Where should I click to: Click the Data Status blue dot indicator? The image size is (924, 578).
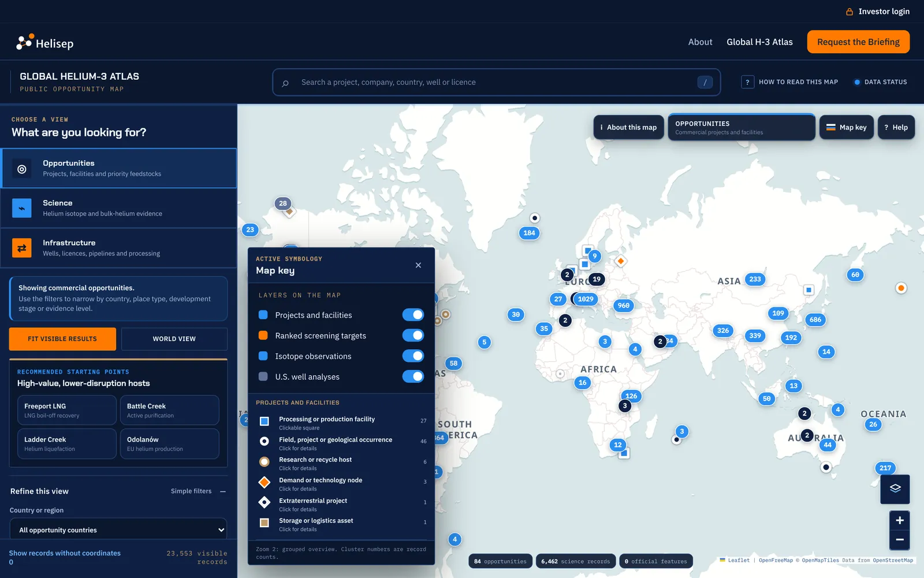point(857,82)
